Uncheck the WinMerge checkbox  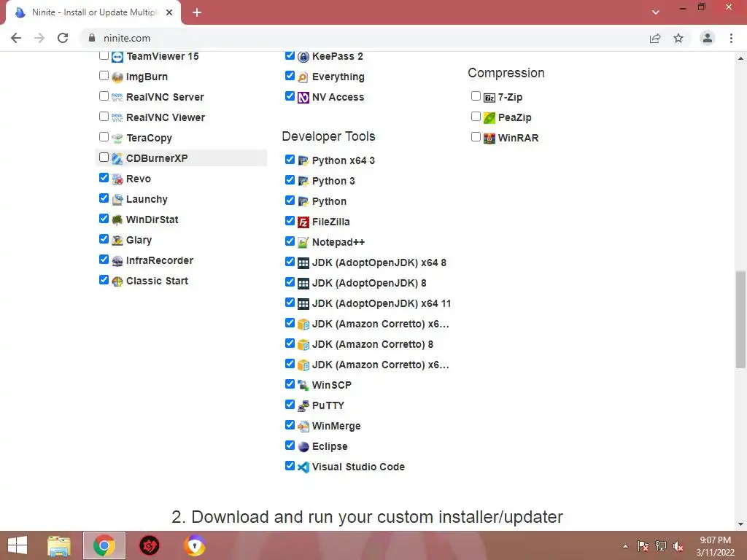[x=290, y=424]
